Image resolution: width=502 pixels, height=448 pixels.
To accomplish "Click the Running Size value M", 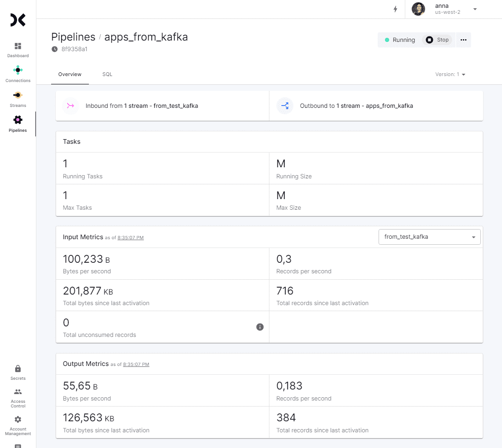I will pos(281,164).
